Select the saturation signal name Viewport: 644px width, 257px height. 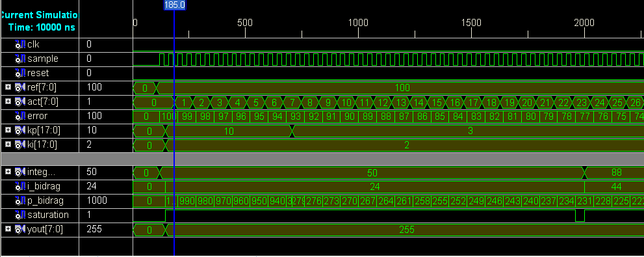pos(48,215)
